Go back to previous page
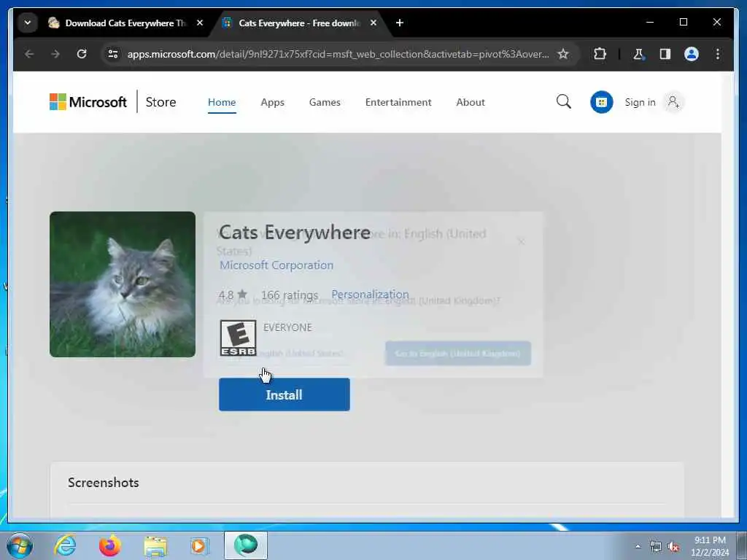Screen dimensions: 747x560 click(29, 54)
